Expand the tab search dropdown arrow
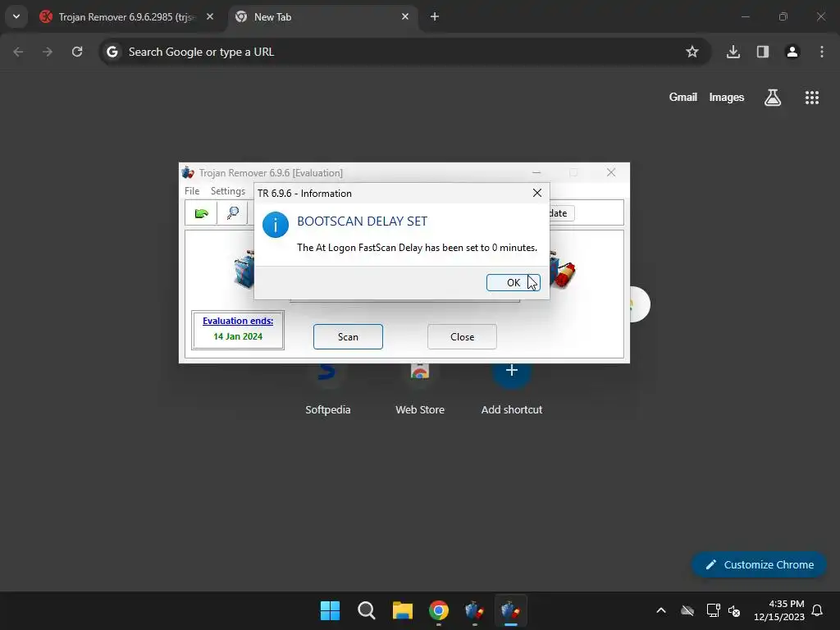840x630 pixels. pyautogui.click(x=16, y=16)
